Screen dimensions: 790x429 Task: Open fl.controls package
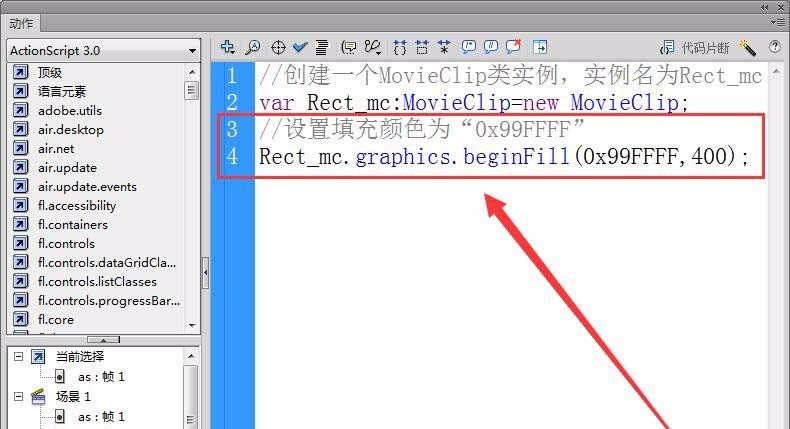click(x=66, y=243)
